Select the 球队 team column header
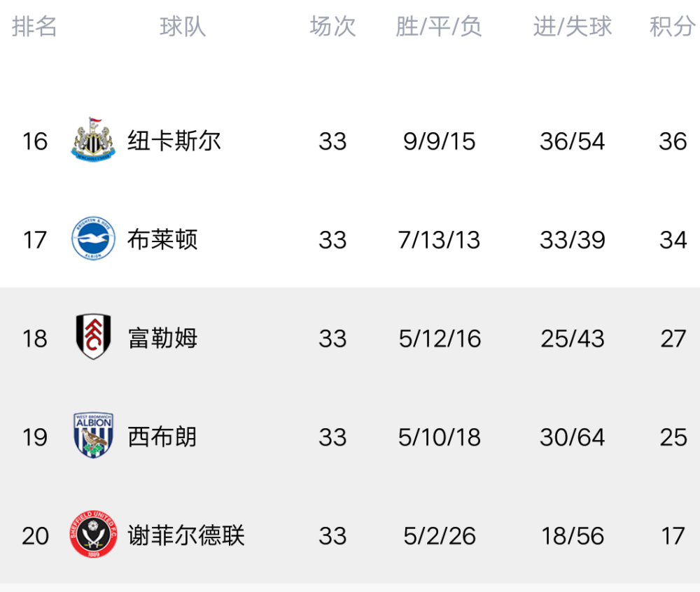The image size is (700, 592). [x=183, y=27]
